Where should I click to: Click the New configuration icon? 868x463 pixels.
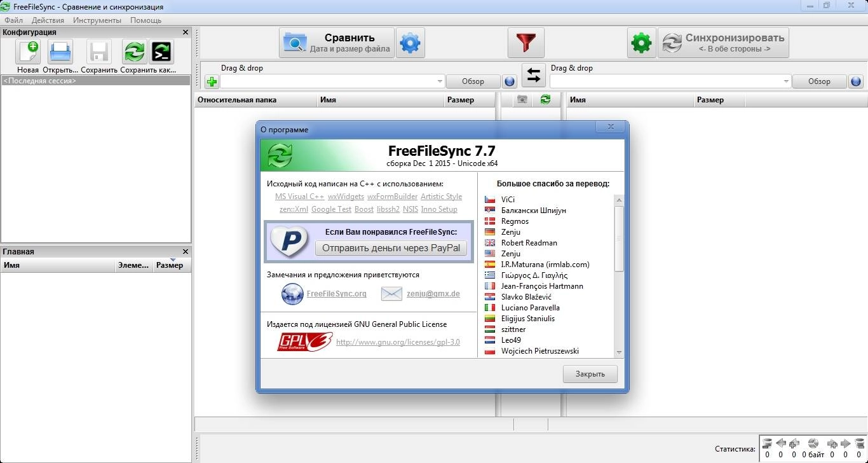tap(28, 52)
